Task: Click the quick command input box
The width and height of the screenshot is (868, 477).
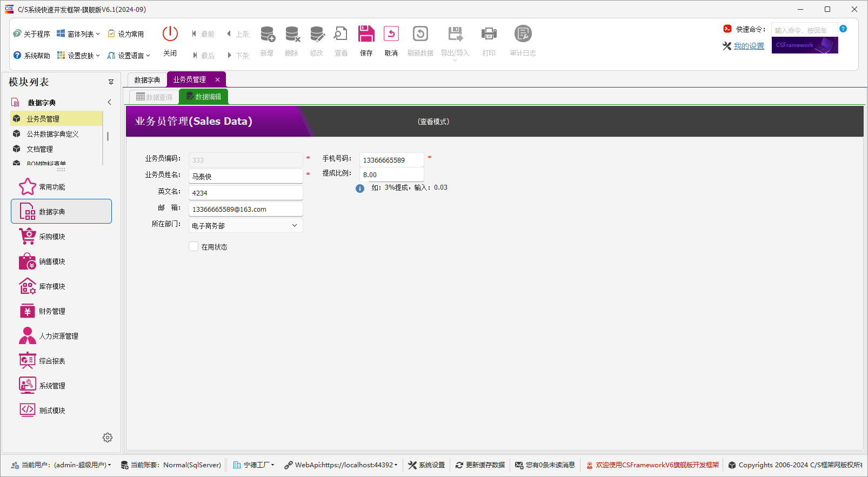Action: 804,30
